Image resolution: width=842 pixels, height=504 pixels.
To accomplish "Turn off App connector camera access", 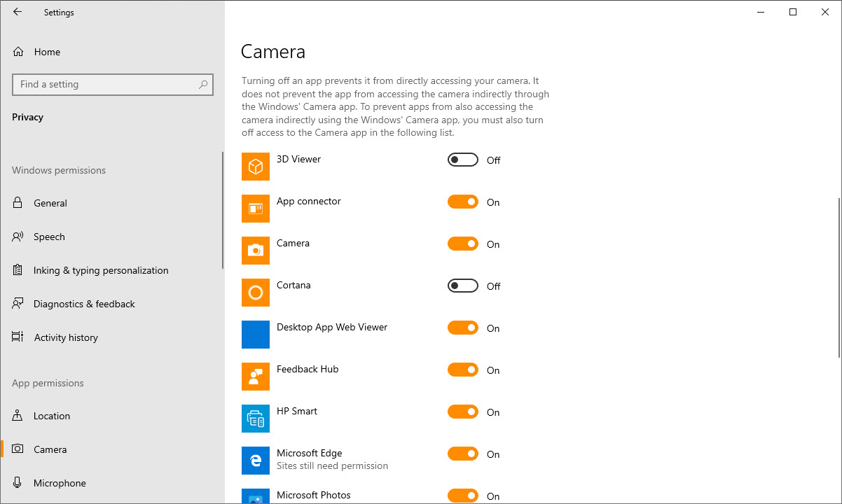I will [463, 202].
